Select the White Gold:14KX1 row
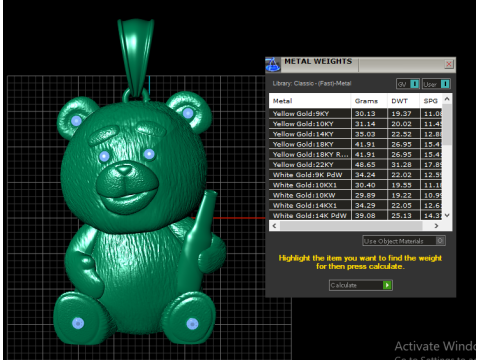The image size is (480, 360). coord(355,205)
